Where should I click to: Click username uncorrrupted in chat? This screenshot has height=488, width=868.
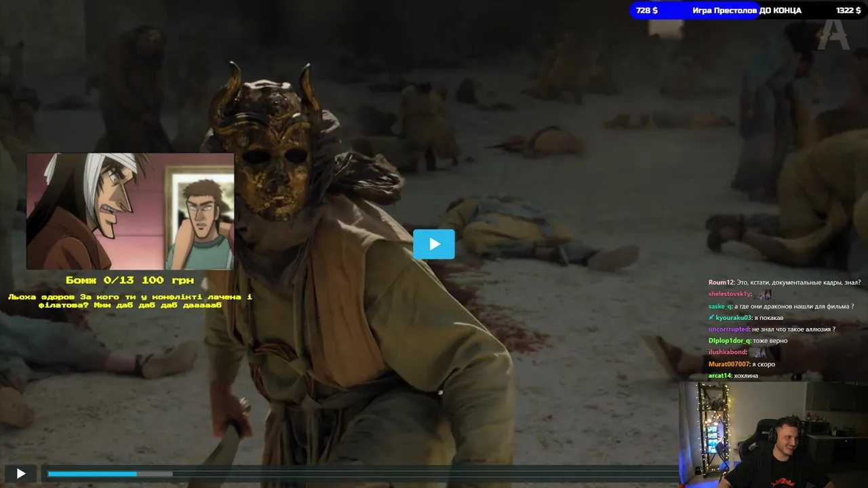click(729, 329)
